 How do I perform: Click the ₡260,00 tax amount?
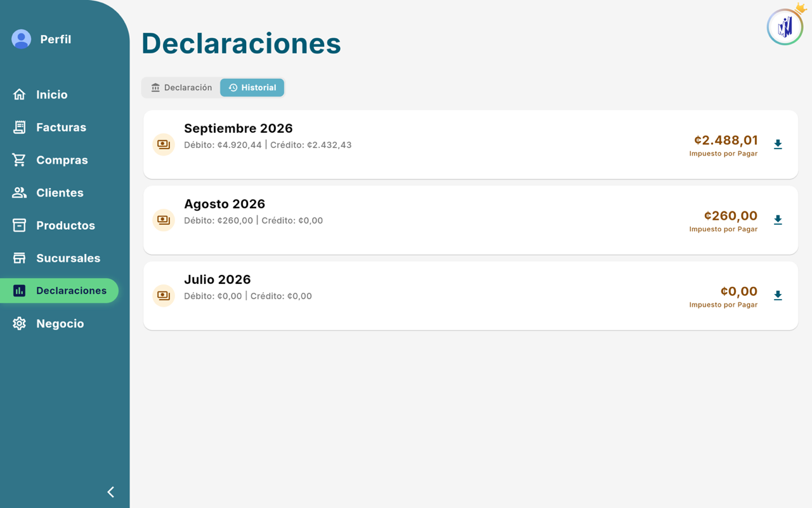(731, 215)
